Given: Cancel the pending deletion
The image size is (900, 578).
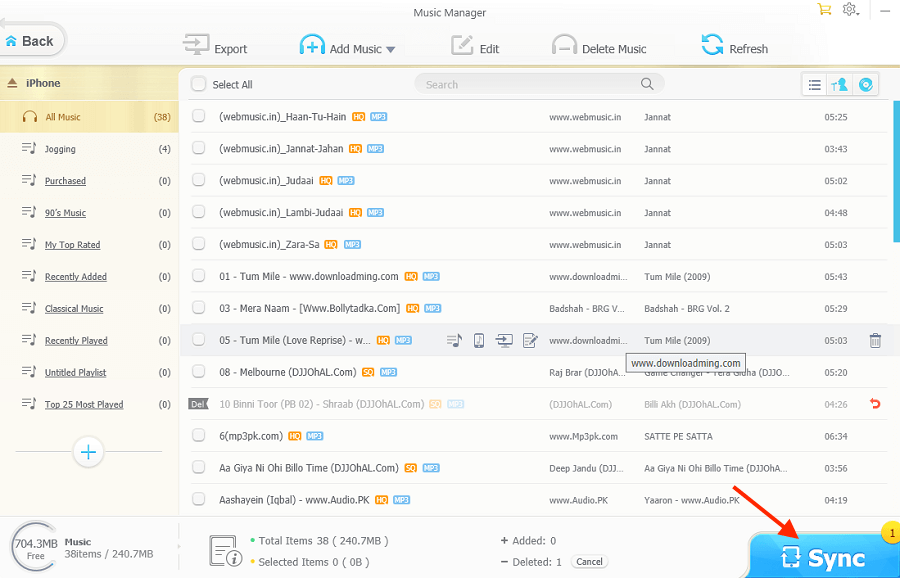Looking at the screenshot, I should tap(589, 562).
